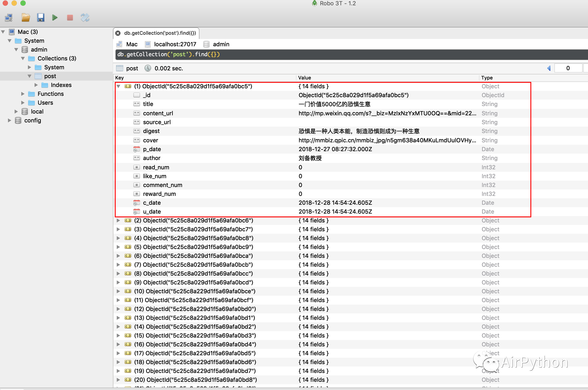Click the red Stop execution icon
The height and width of the screenshot is (390, 588).
(70, 18)
